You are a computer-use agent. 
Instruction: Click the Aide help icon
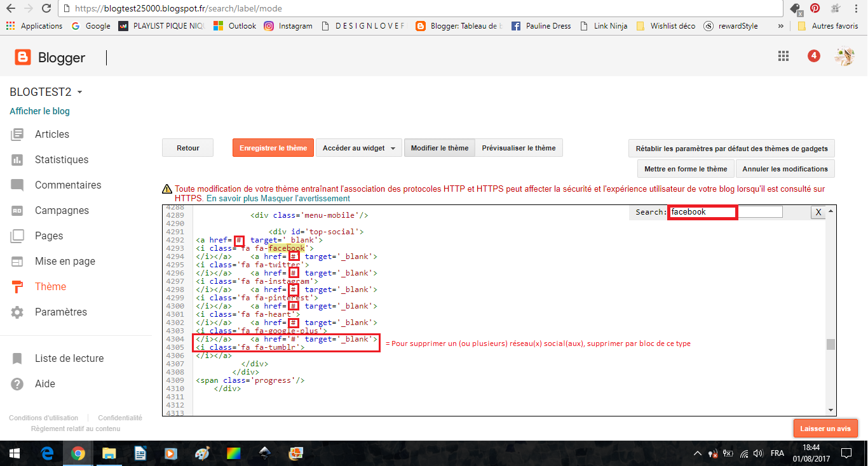tap(17, 384)
